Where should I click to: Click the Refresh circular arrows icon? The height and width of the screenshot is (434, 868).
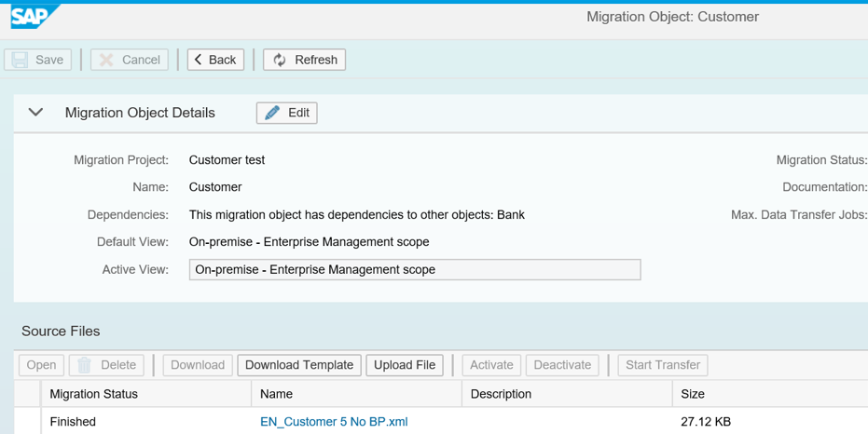280,60
